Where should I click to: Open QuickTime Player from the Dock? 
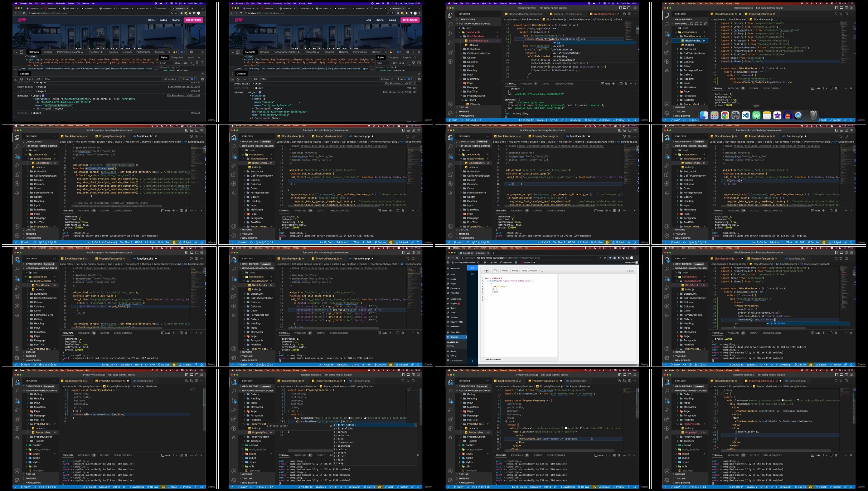pyautogui.click(x=798, y=115)
